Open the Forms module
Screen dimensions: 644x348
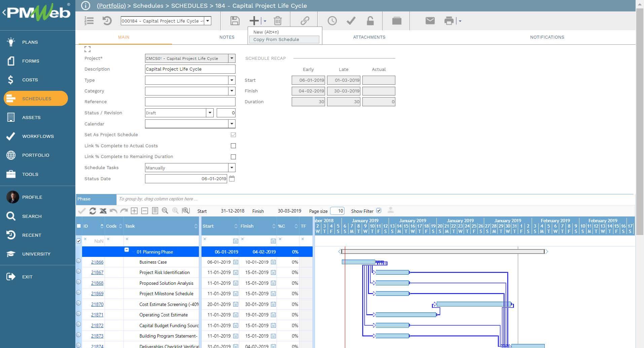[31, 61]
